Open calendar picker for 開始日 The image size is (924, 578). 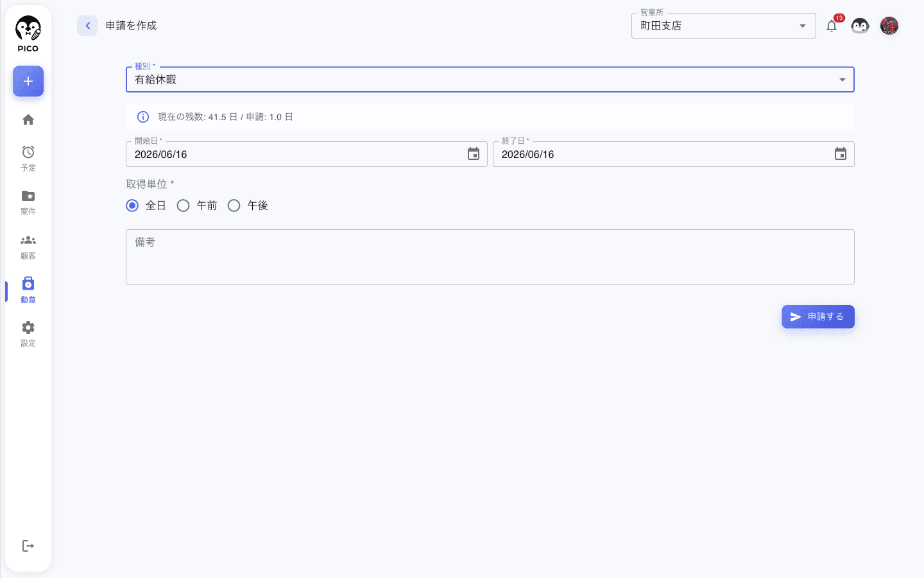[474, 154]
